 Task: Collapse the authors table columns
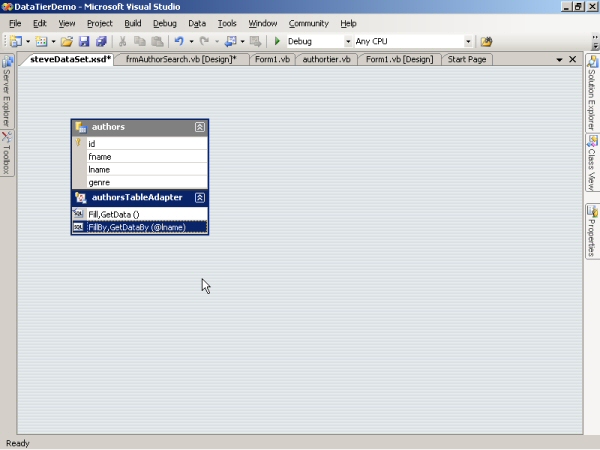point(200,127)
